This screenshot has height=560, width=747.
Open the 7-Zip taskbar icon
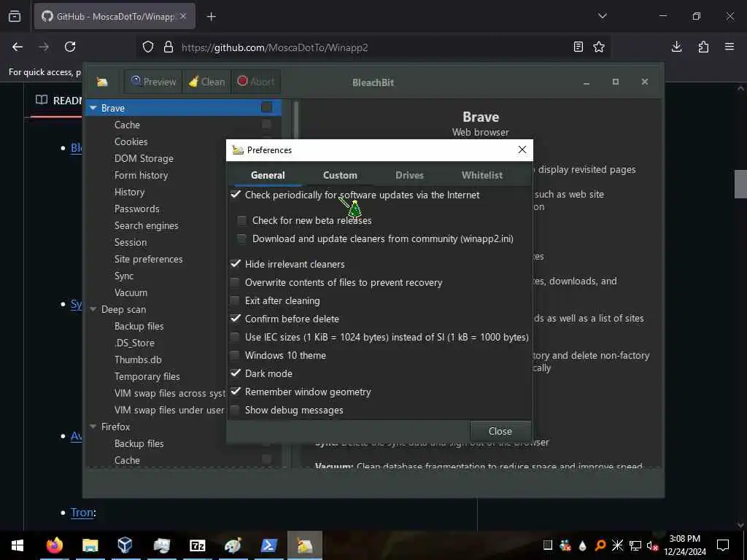197,545
